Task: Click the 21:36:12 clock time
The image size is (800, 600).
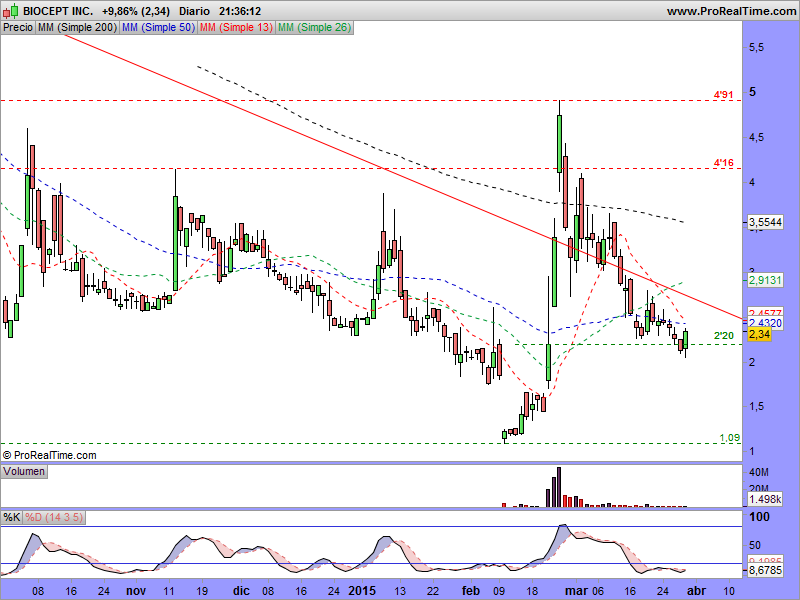Action: pos(240,11)
